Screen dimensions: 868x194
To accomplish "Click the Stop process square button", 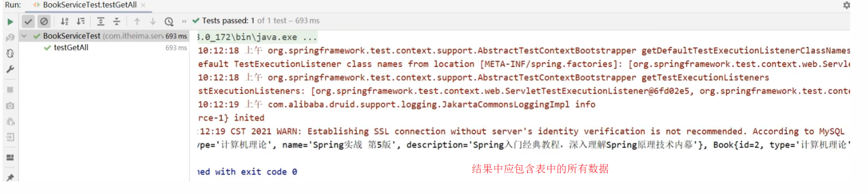I will 10,90.
